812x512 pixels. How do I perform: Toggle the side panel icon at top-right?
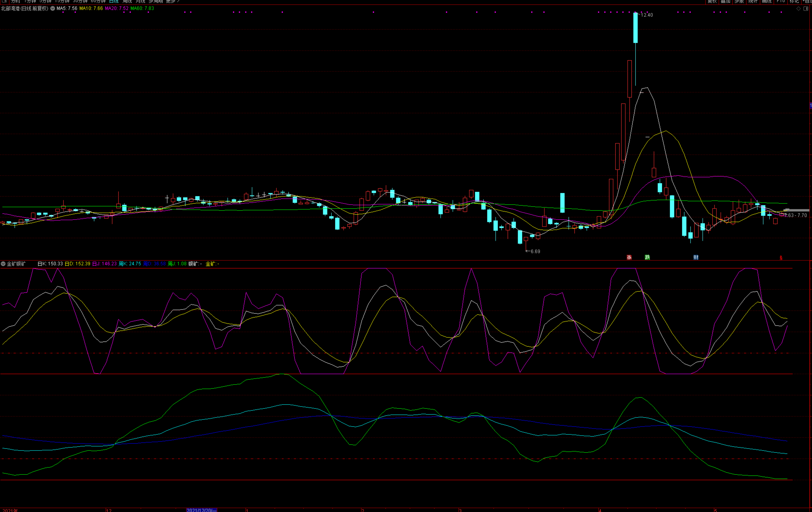coord(806,9)
